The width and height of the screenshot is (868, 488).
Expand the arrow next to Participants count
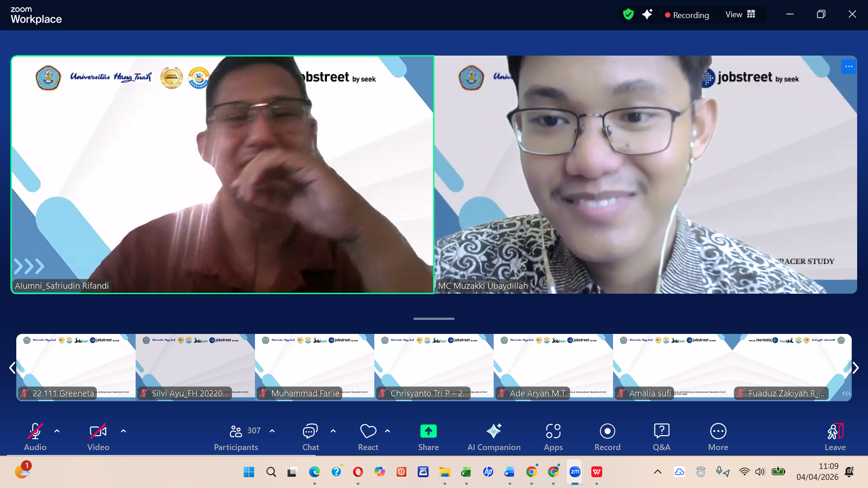[272, 431]
